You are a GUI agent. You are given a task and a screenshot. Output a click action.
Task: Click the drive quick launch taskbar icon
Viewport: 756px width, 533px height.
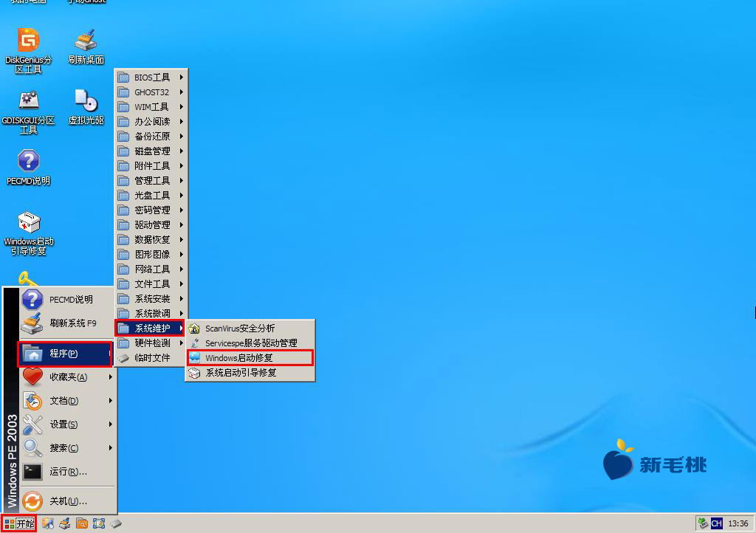point(116,523)
